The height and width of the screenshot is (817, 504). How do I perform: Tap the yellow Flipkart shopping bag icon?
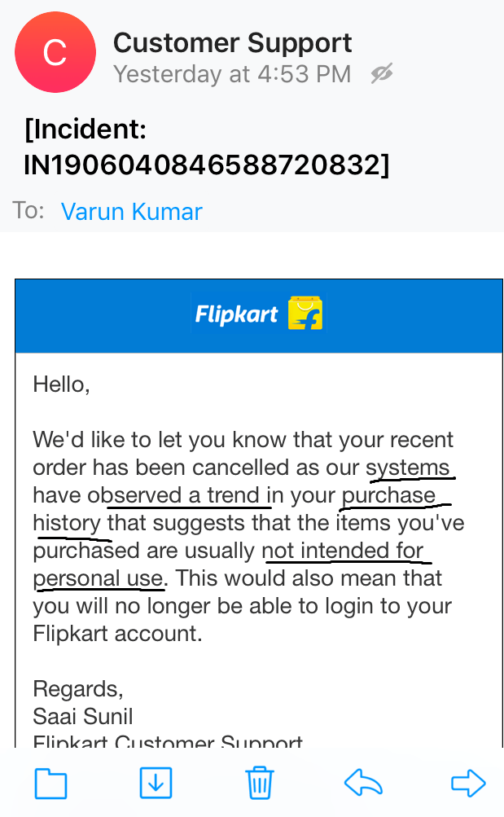(305, 314)
